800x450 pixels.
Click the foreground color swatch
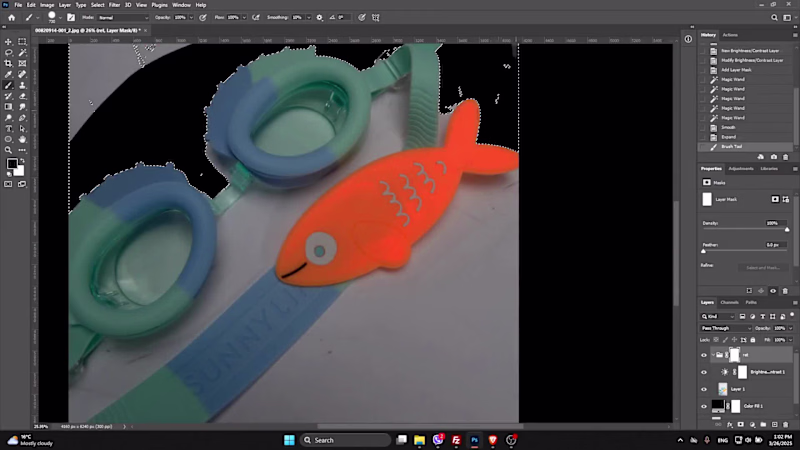(x=12, y=164)
